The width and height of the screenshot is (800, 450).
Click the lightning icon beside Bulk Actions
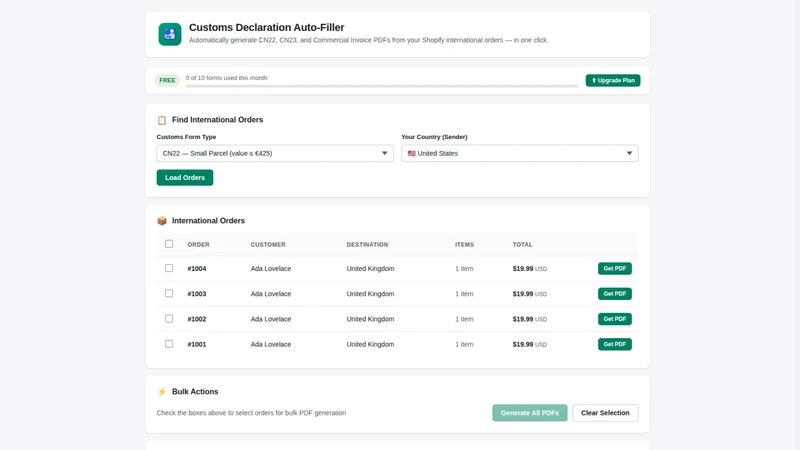pyautogui.click(x=162, y=392)
